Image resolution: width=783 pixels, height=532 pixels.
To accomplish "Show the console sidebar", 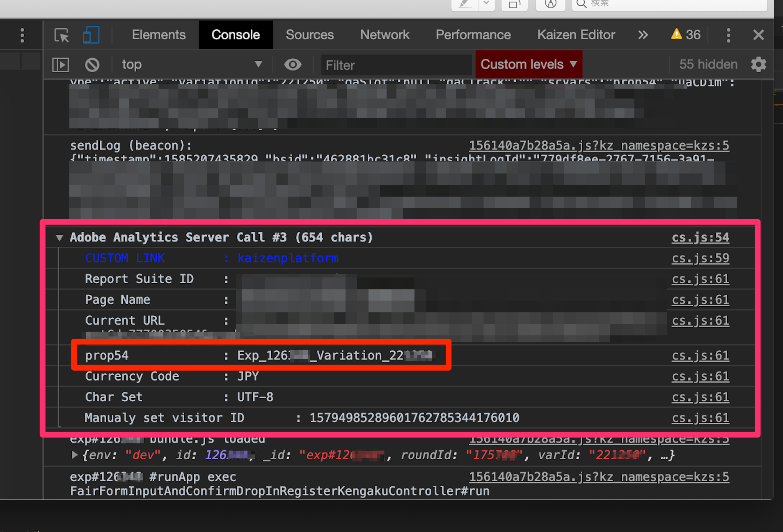I will [60, 64].
